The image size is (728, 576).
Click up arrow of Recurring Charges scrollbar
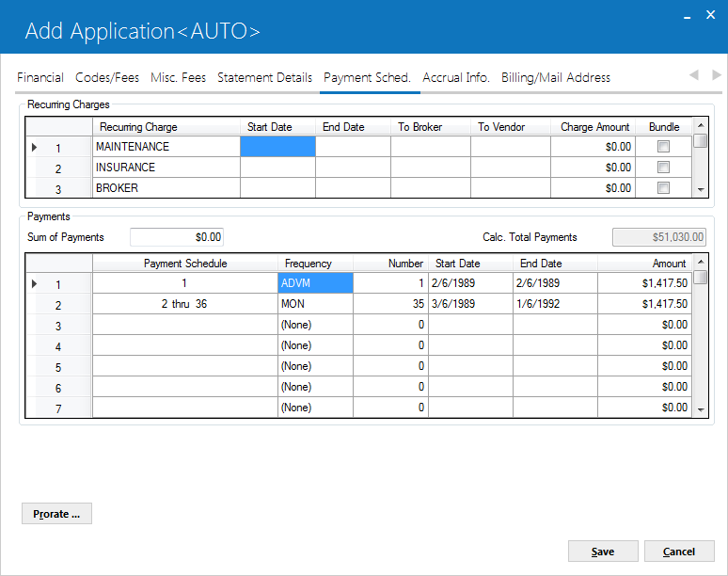point(701,125)
